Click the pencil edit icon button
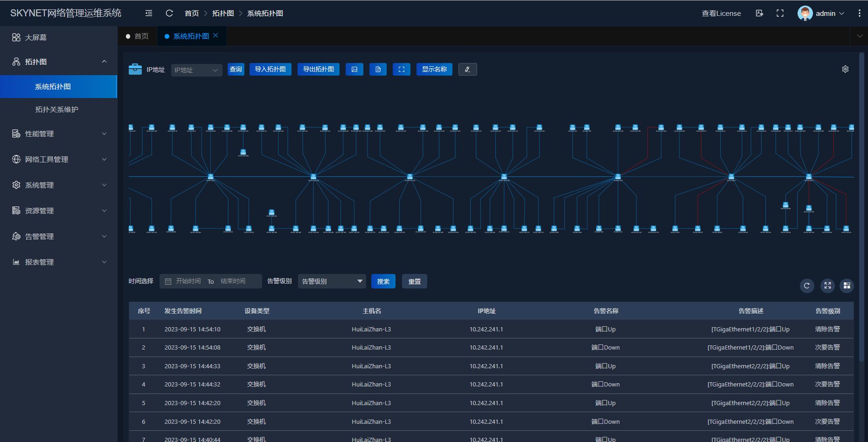Viewport: 868px width, 442px height. [467, 69]
